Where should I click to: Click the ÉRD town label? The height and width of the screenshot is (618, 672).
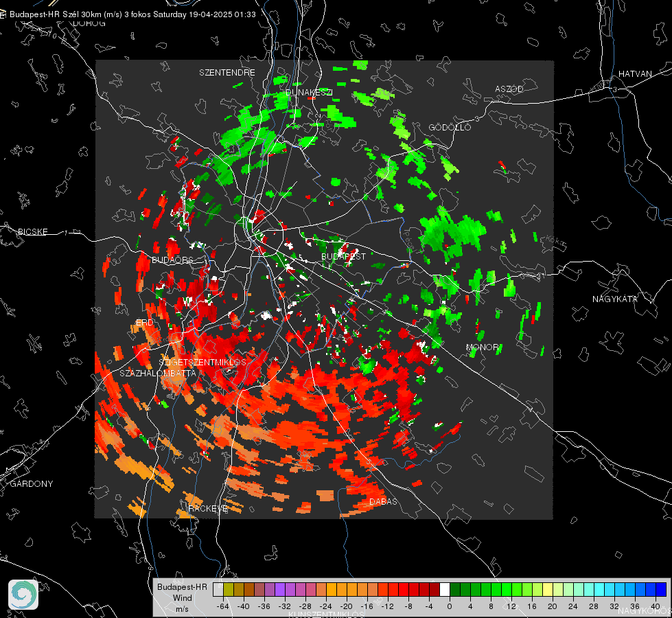[144, 323]
